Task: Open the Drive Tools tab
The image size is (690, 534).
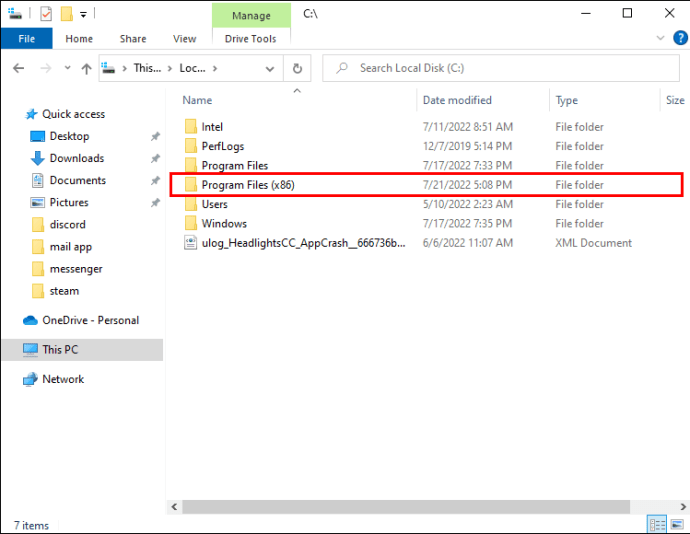Action: point(250,39)
